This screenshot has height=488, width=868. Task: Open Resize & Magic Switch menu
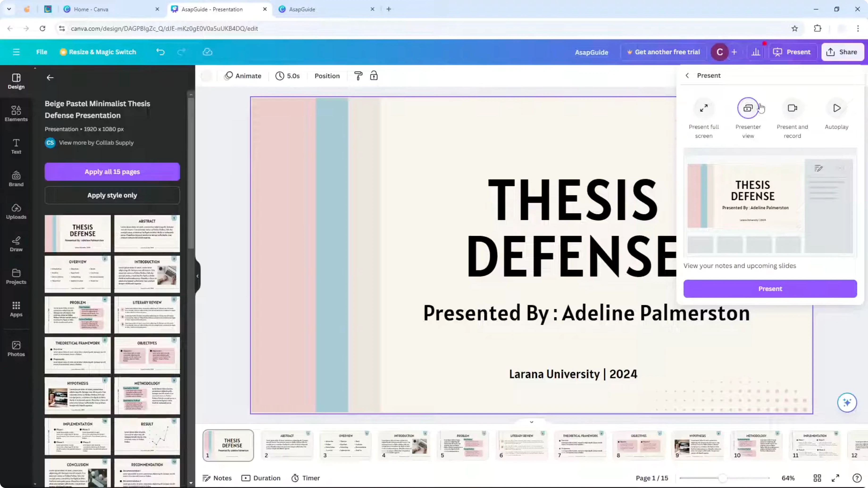point(98,52)
